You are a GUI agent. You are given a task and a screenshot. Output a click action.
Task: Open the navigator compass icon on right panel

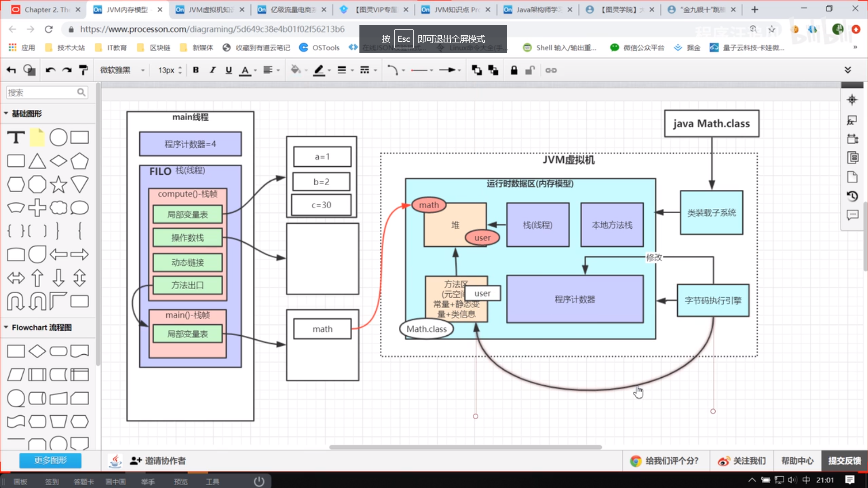(x=852, y=100)
